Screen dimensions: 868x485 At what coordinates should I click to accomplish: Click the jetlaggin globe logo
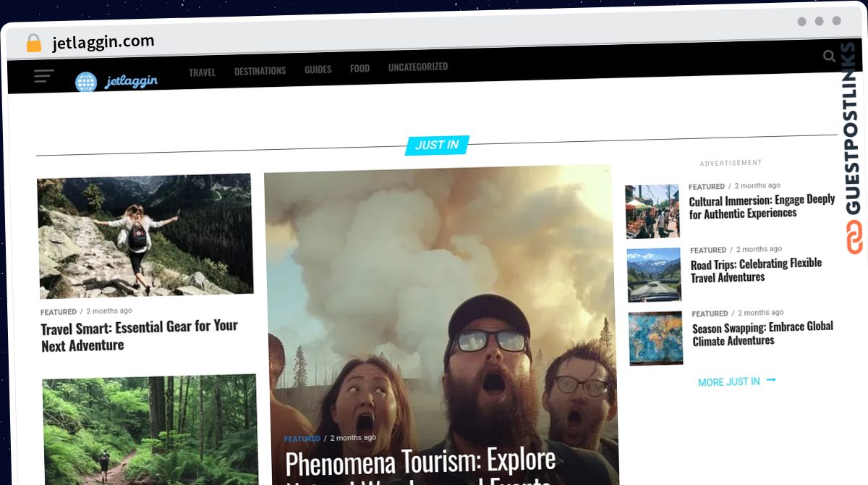(x=86, y=83)
